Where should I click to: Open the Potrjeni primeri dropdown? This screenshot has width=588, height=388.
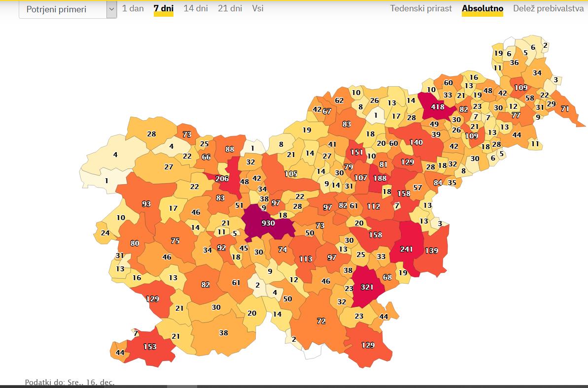[68, 9]
